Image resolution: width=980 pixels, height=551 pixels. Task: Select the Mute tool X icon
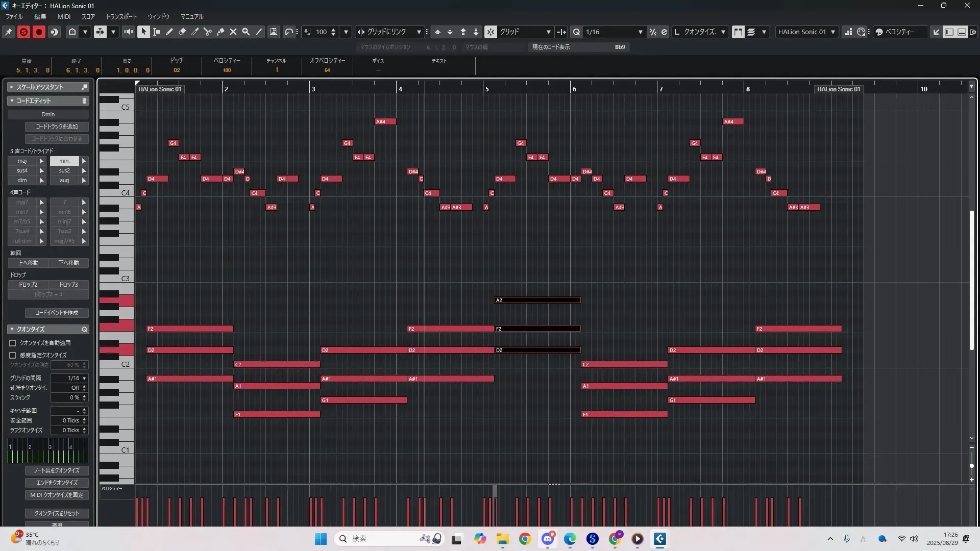233,32
